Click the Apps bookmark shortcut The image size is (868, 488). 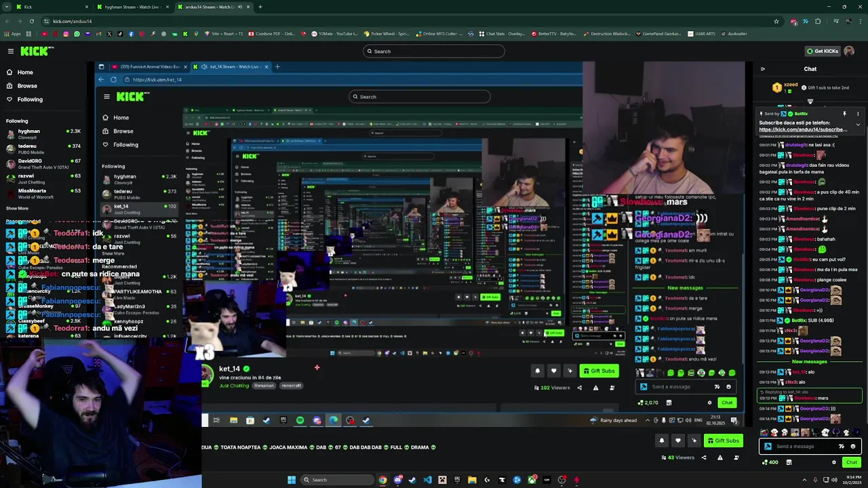tap(13, 34)
